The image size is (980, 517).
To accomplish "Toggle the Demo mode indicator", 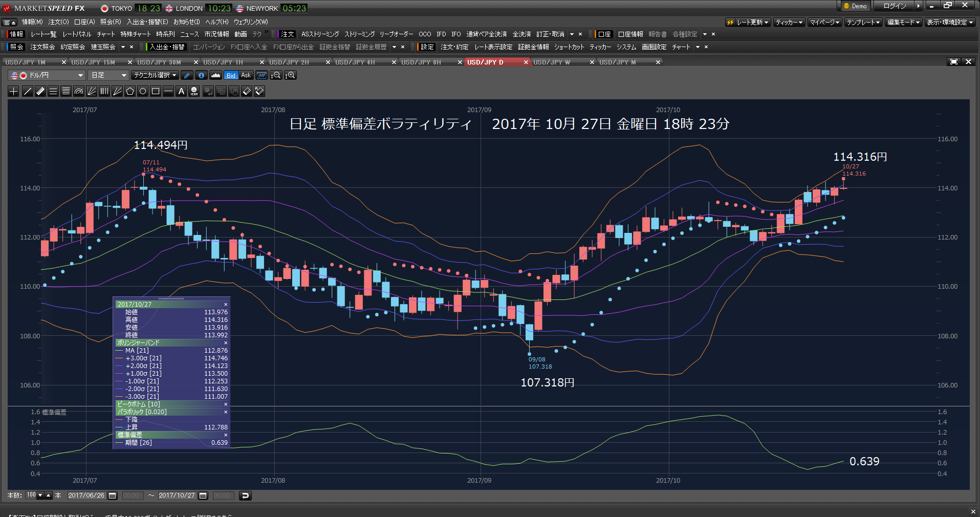I will 855,6.
